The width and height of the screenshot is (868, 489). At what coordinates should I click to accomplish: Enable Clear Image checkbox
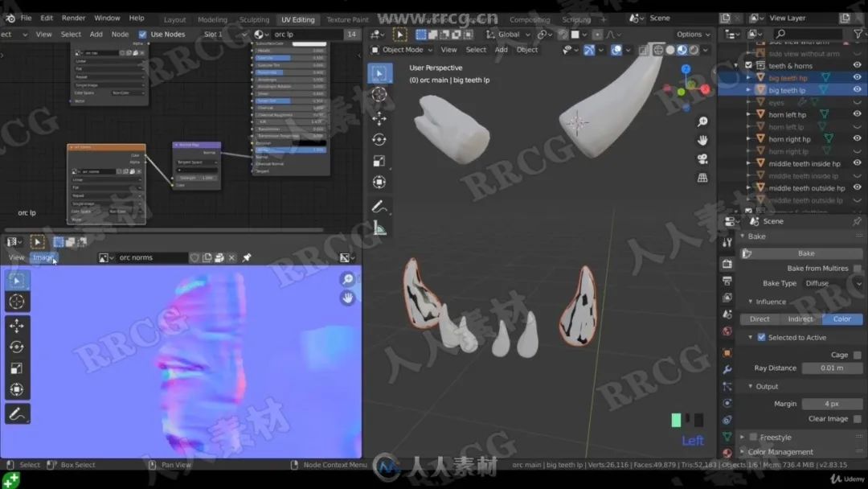[857, 419]
